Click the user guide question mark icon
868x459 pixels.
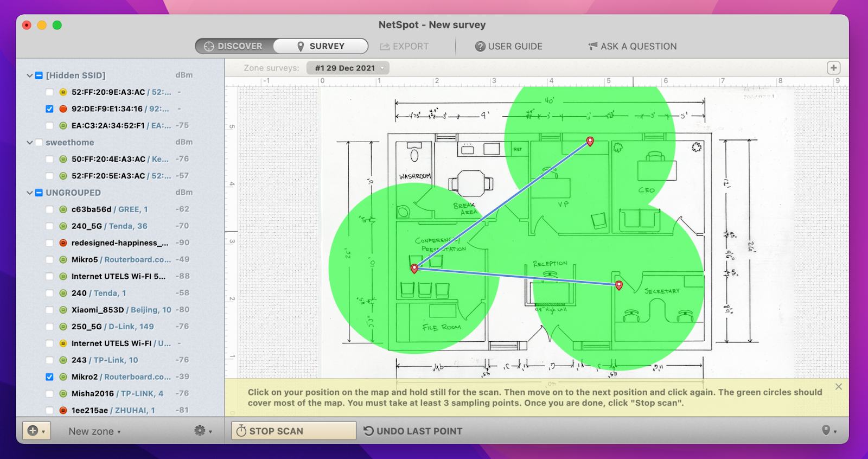[x=480, y=47]
